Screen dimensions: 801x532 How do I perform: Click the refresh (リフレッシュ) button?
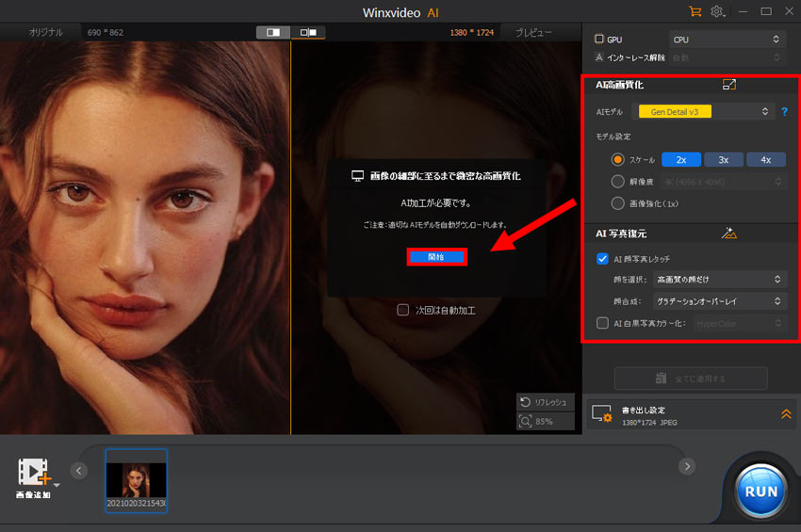[x=545, y=402]
